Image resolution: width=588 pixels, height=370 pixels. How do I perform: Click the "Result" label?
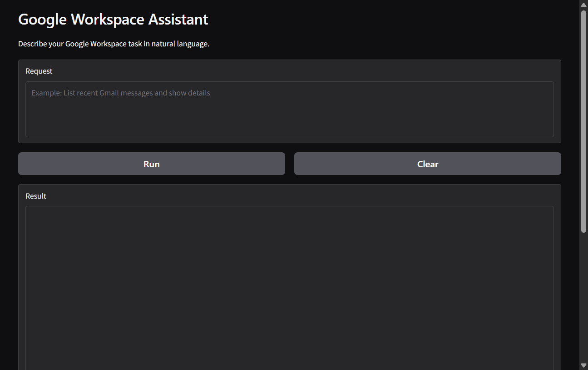(36, 196)
